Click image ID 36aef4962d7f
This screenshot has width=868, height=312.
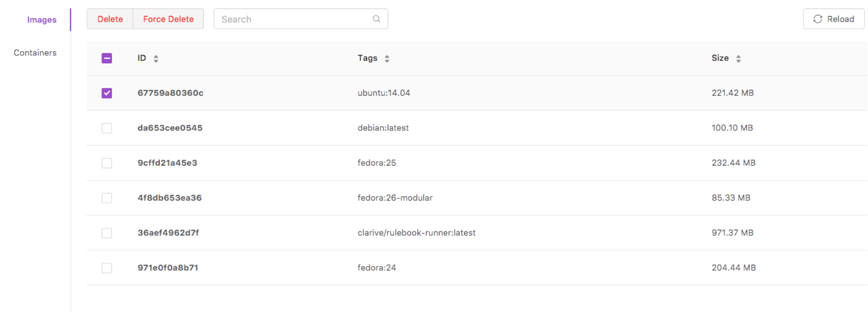168,233
